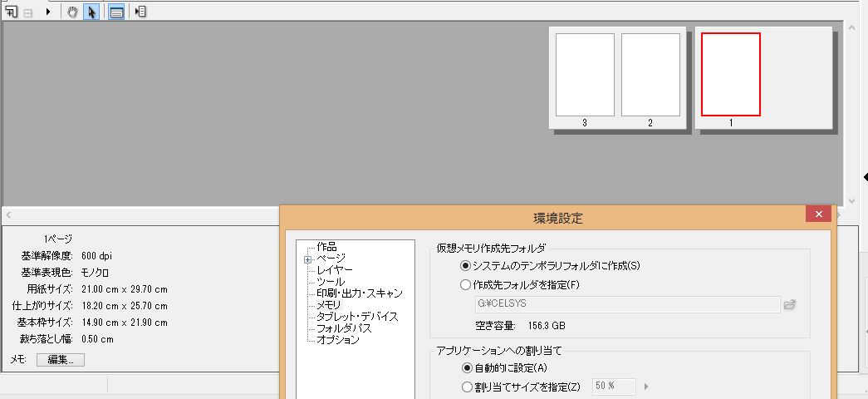Click the black play triangle in toolbar

[x=48, y=12]
